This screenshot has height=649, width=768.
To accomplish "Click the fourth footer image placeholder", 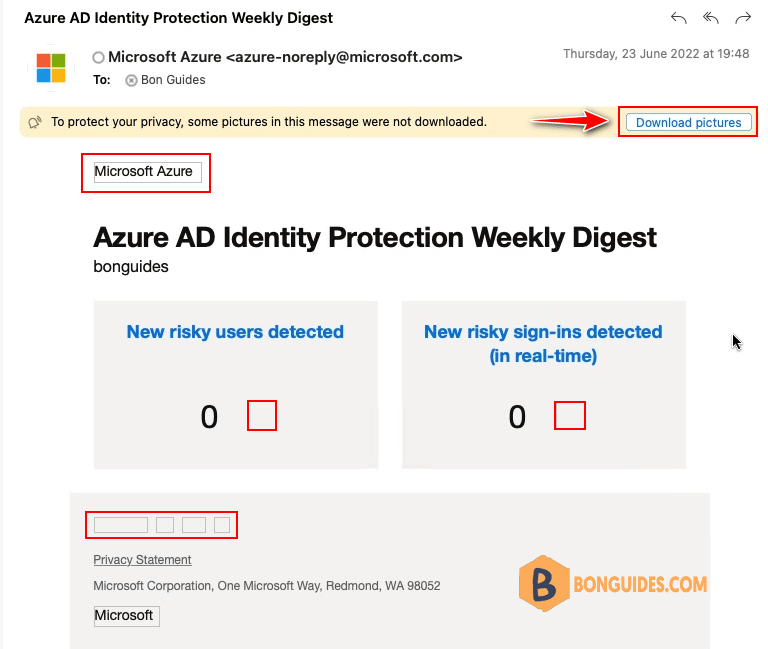I will (222, 525).
